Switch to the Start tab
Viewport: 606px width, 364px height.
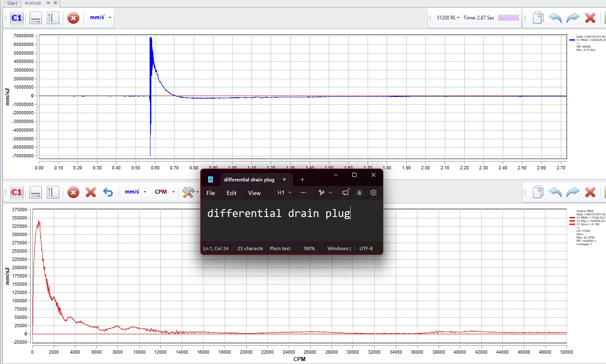pyautogui.click(x=12, y=3)
